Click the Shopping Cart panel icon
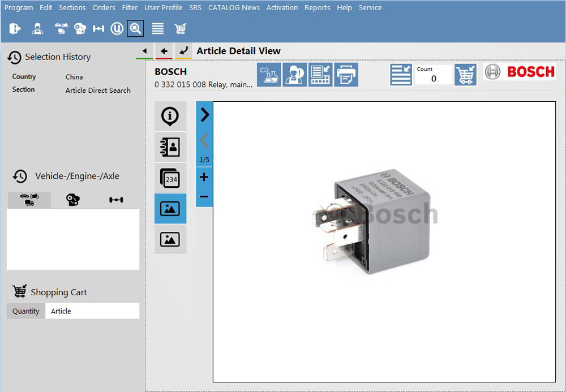 (19, 291)
